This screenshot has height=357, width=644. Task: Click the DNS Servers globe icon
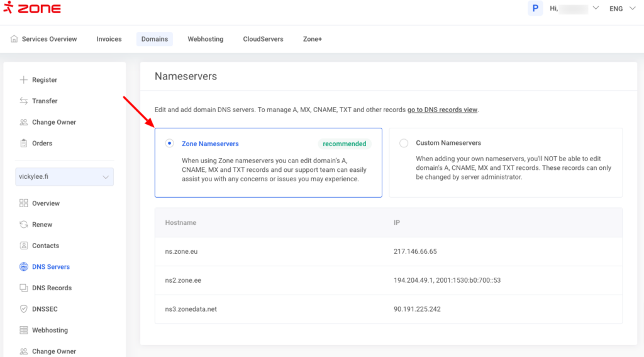24,267
